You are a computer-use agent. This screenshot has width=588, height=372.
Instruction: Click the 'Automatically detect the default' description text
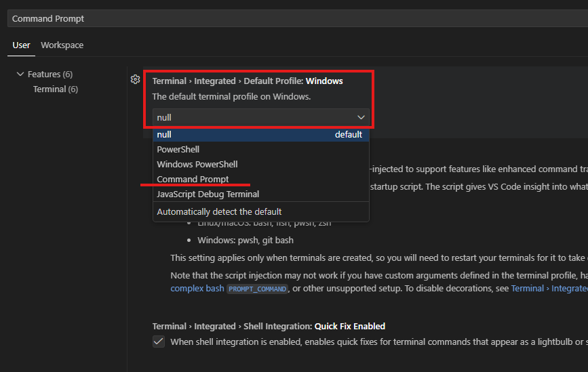click(x=219, y=211)
